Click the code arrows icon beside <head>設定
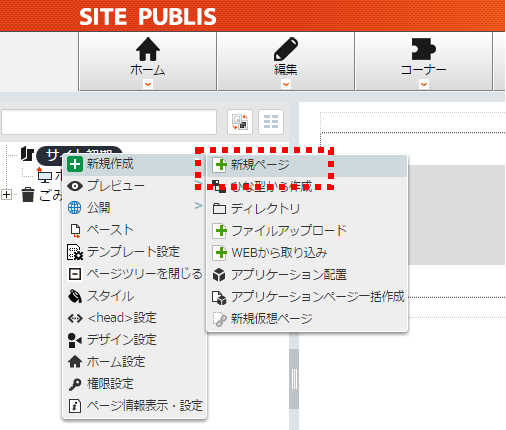The height and width of the screenshot is (430, 506). (x=75, y=318)
